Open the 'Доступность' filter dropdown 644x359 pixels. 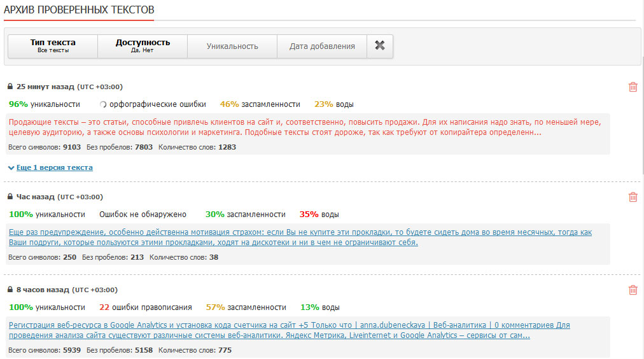(143, 46)
